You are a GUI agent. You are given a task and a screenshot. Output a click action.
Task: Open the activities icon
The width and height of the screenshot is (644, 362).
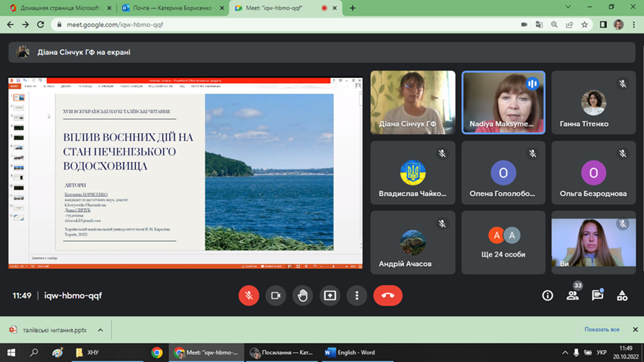[622, 296]
